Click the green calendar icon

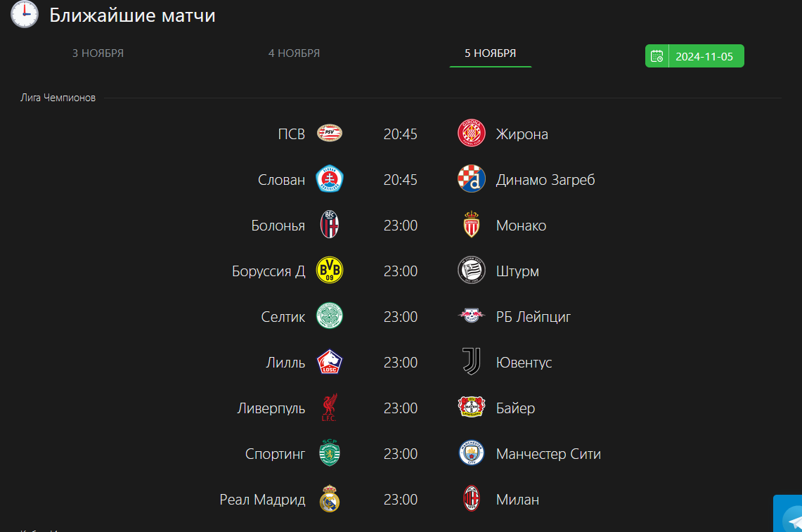pyautogui.click(x=657, y=56)
